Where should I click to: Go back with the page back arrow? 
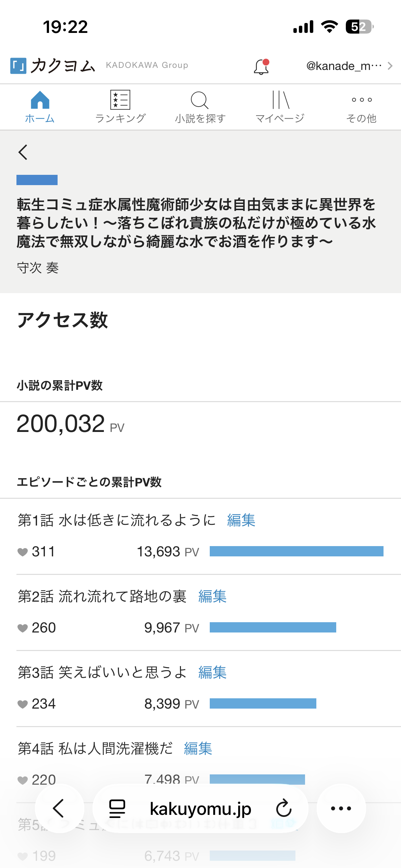point(23,152)
